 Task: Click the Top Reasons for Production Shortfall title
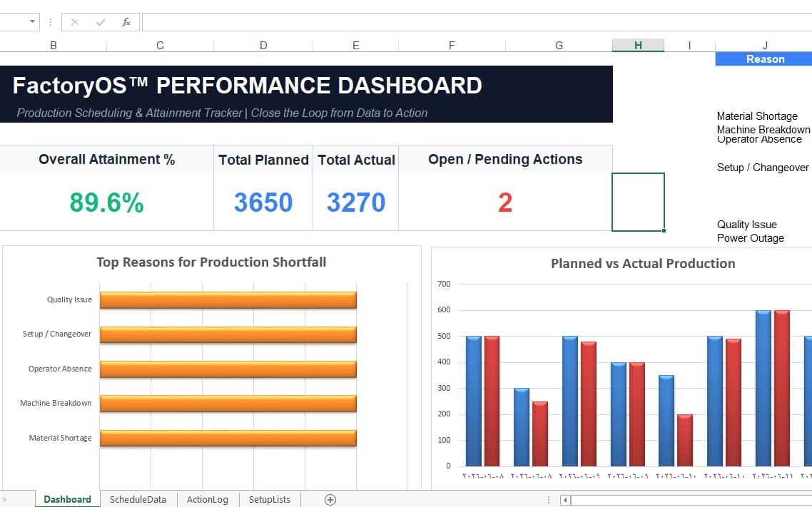click(211, 262)
